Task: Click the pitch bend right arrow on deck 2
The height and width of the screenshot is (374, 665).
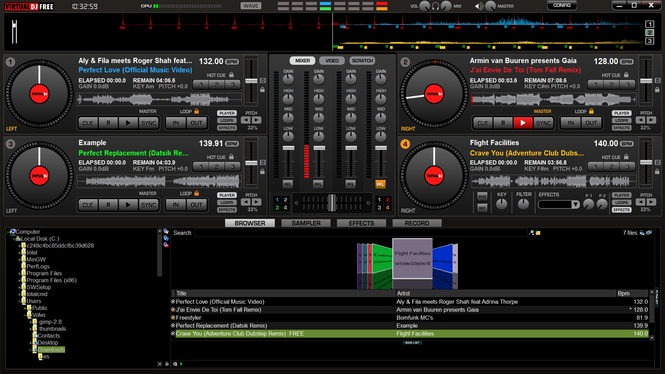Action: (x=651, y=120)
